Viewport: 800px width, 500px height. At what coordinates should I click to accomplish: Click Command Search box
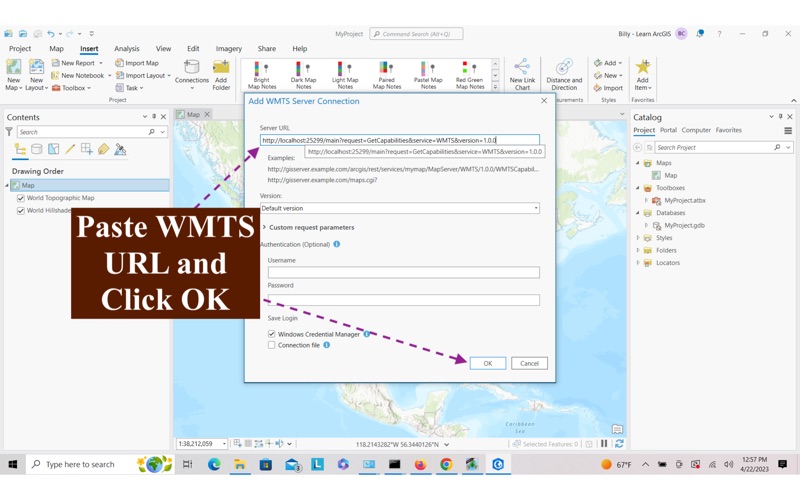click(416, 34)
